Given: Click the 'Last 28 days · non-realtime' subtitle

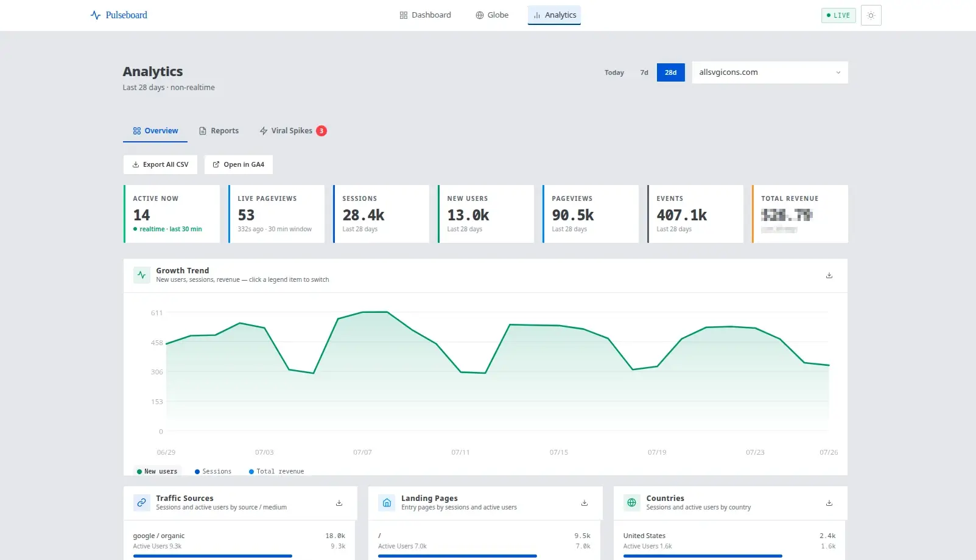Looking at the screenshot, I should click(x=169, y=88).
